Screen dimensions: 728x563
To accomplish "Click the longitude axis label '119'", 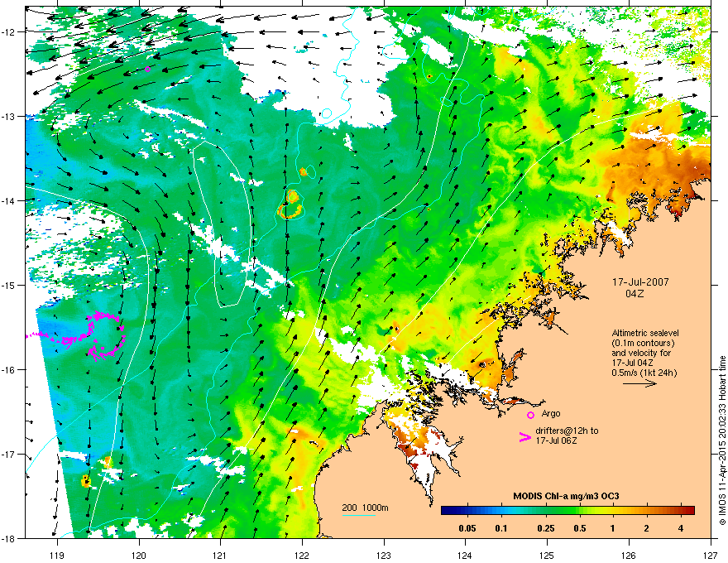I will point(57,555).
